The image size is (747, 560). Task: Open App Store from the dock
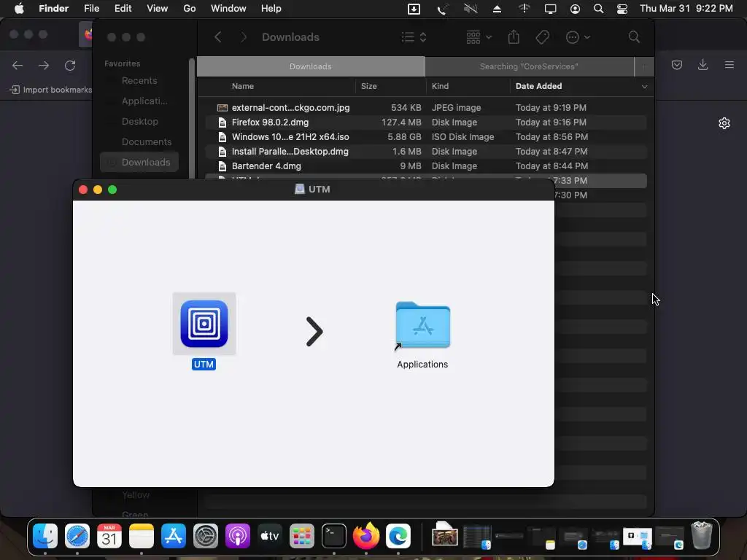coord(174,536)
